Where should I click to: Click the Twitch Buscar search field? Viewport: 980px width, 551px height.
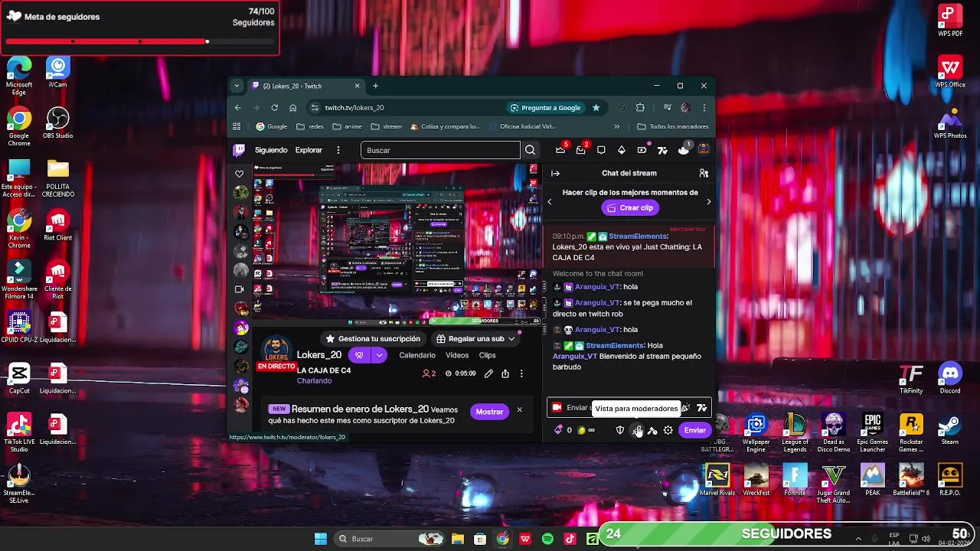coord(440,151)
